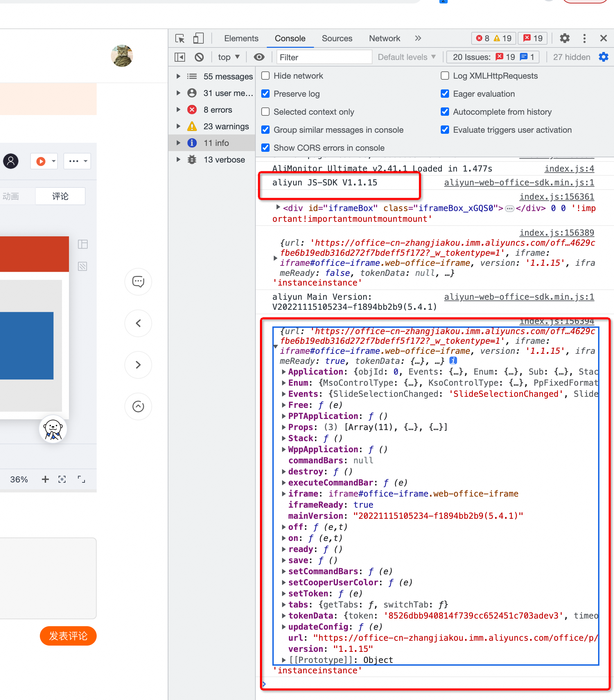This screenshot has width=614, height=700.
Task: Enter fullscreen with the corner brackets icon
Action: [81, 479]
